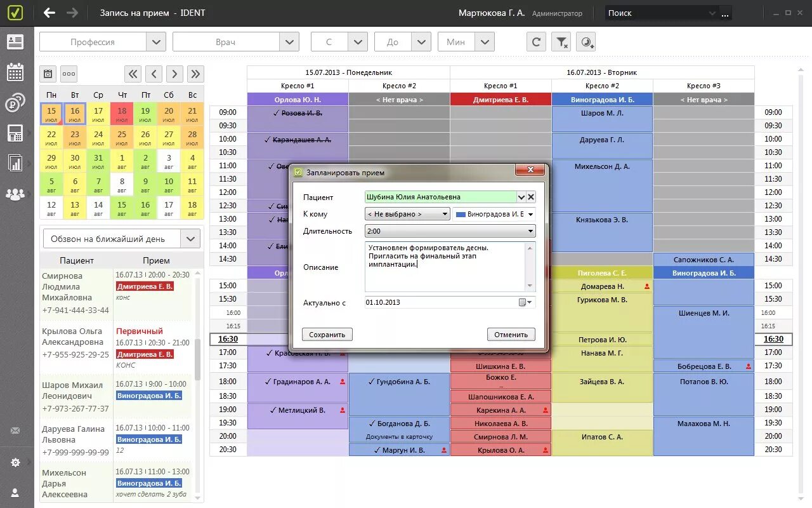The width and height of the screenshot is (812, 508).
Task: Open the user profile sidebar icon
Action: click(x=15, y=493)
